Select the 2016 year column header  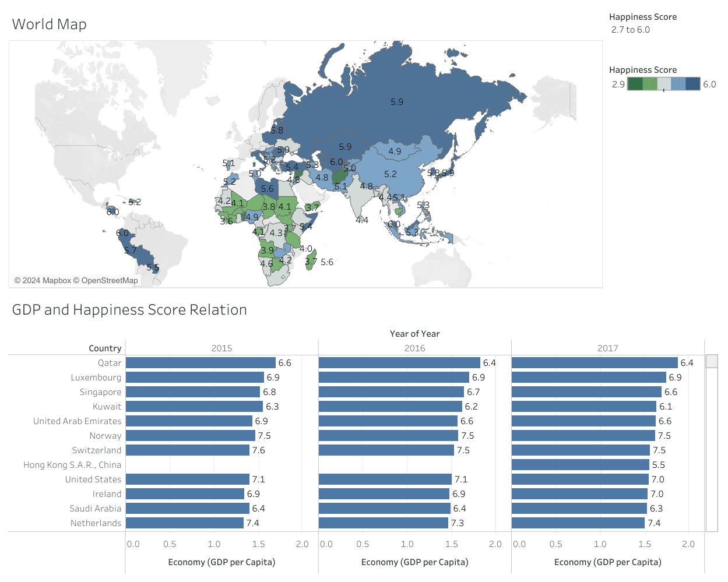[x=414, y=348]
